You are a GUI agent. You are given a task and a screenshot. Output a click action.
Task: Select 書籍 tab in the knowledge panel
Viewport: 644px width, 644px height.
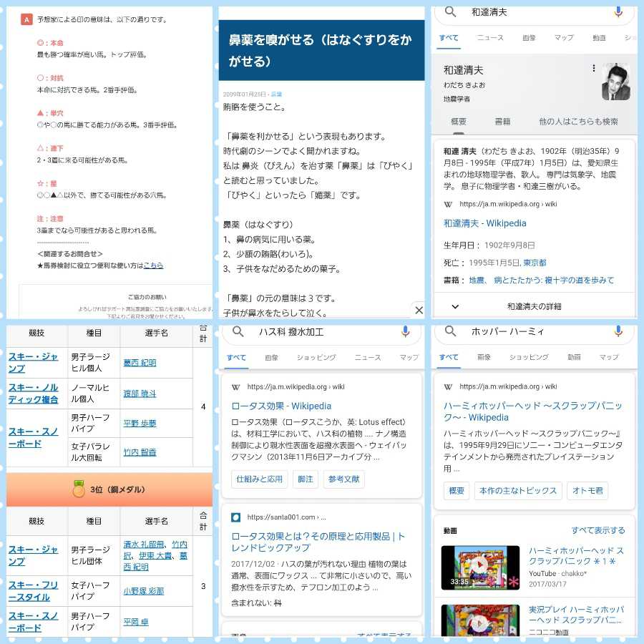coord(502,122)
